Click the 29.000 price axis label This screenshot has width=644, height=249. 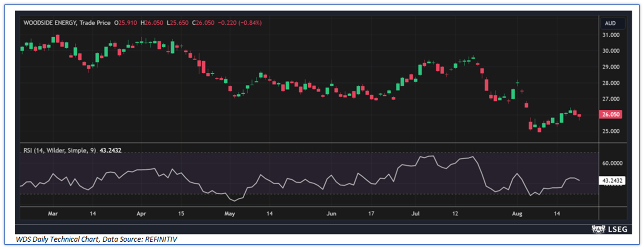pyautogui.click(x=611, y=67)
